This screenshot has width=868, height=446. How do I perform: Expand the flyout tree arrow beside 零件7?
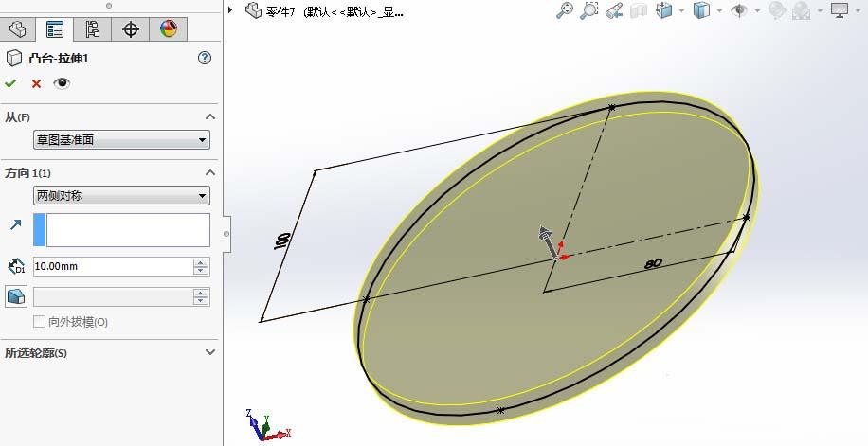click(231, 10)
